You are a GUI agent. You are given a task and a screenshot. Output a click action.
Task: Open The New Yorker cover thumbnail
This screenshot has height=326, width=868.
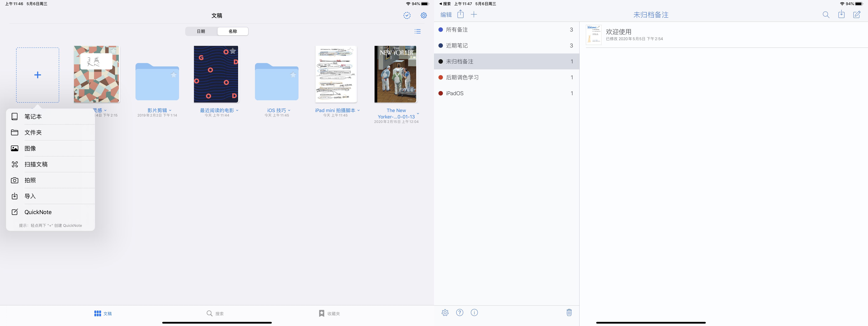pos(396,74)
